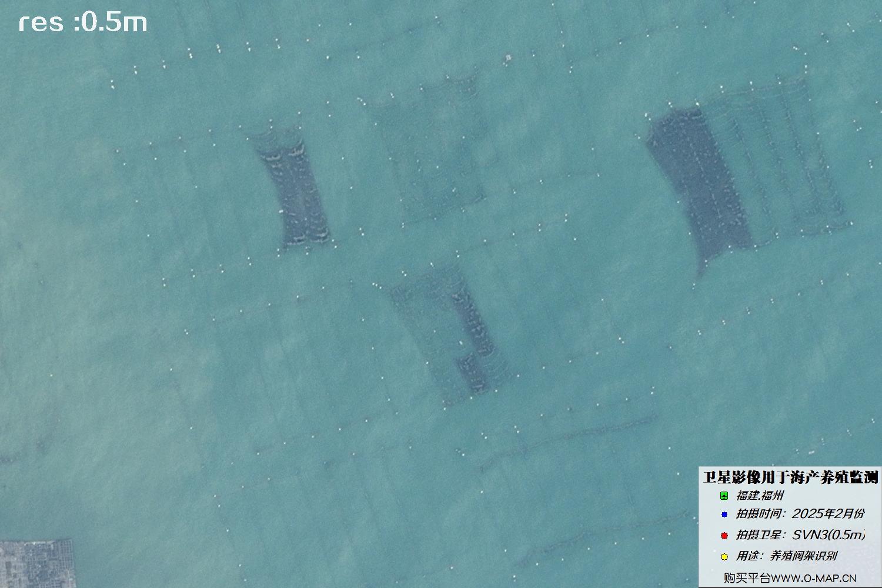
Task: Click the yellow dot beside 用途
Action: 724,556
